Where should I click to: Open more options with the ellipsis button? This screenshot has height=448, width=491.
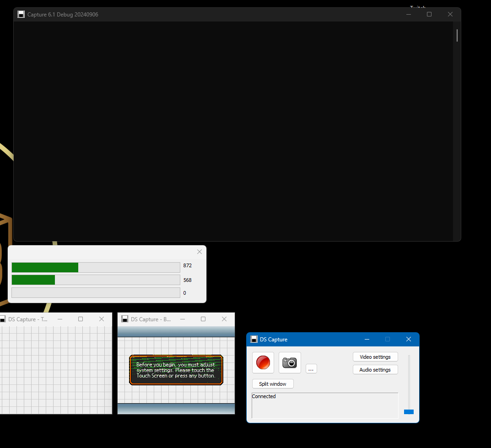pyautogui.click(x=311, y=369)
